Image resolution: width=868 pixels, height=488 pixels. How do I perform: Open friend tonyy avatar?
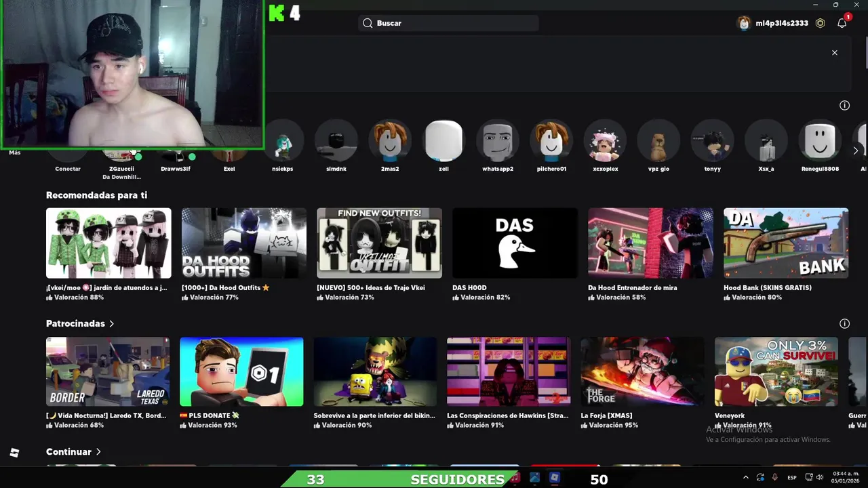[712, 141]
